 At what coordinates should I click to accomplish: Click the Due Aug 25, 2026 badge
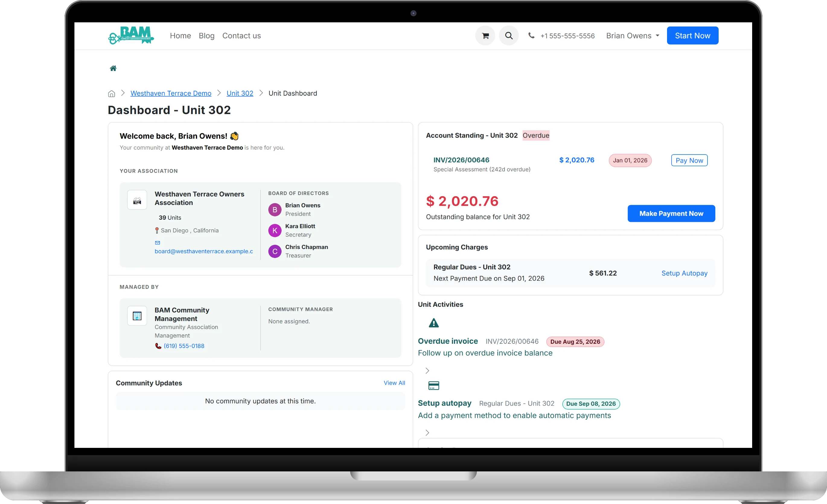[575, 342]
